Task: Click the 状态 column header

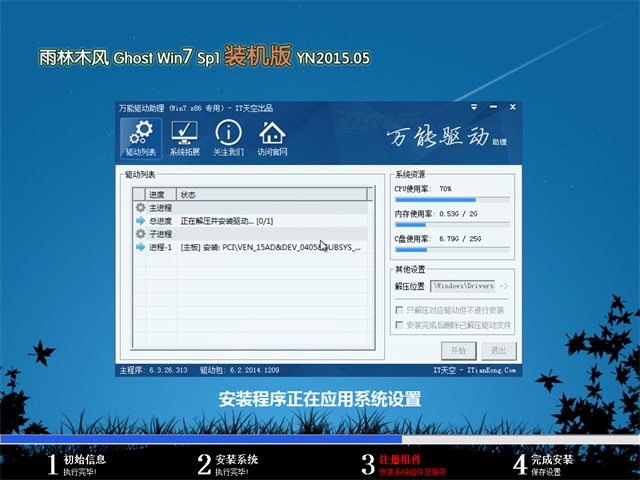Action: tap(271, 195)
